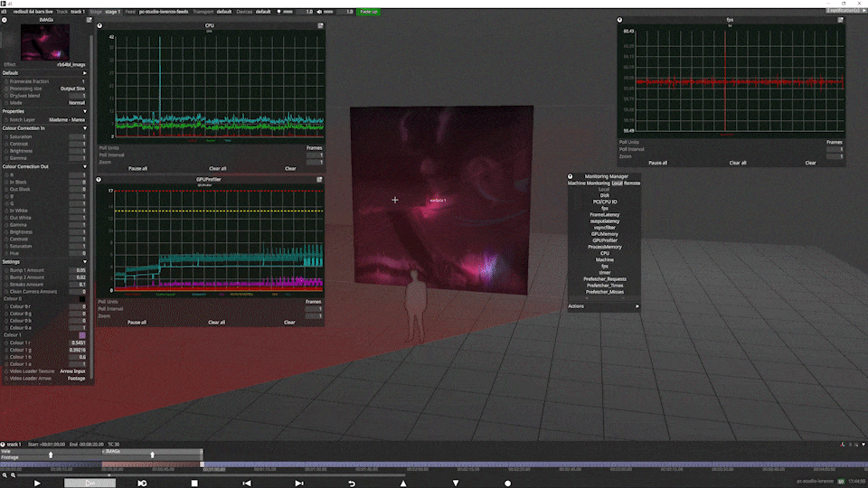This screenshot has width=868, height=488.
Task: Select GPUMemory in Monitoring Manager list
Action: tap(605, 234)
